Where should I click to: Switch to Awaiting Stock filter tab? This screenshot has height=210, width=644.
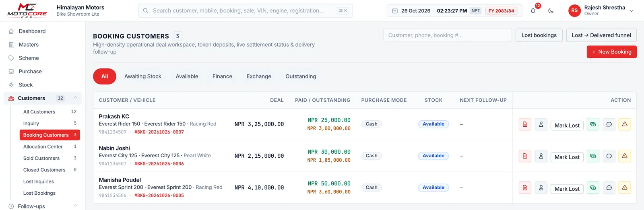click(143, 76)
